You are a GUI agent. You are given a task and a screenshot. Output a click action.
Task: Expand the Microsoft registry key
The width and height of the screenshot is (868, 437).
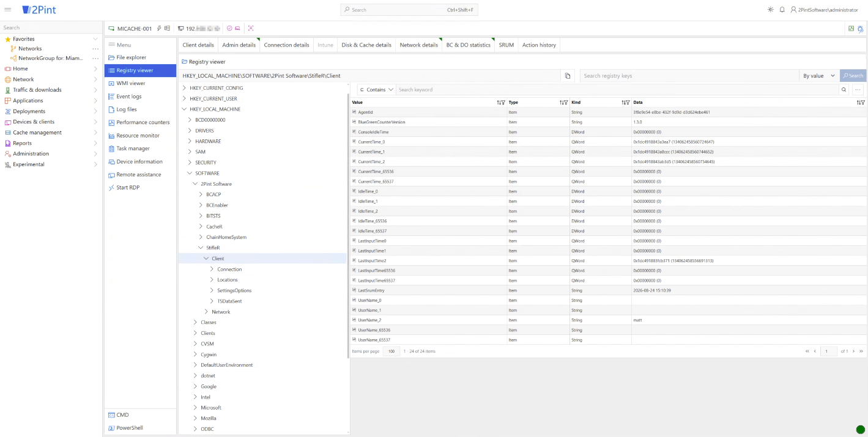coord(196,408)
